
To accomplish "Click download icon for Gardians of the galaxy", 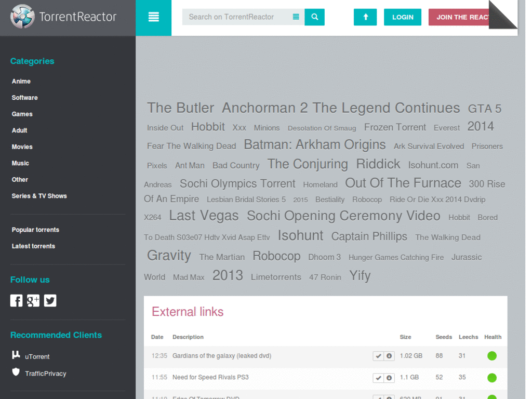I will click(x=389, y=356).
